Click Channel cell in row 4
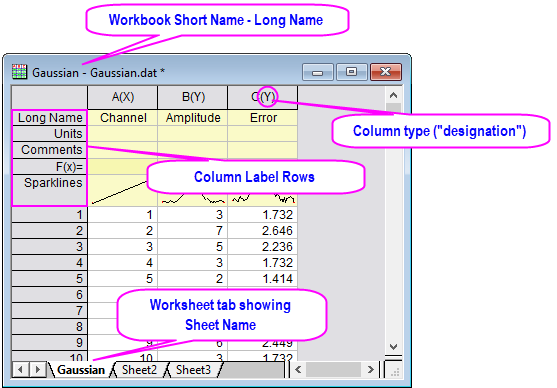 coord(123,263)
